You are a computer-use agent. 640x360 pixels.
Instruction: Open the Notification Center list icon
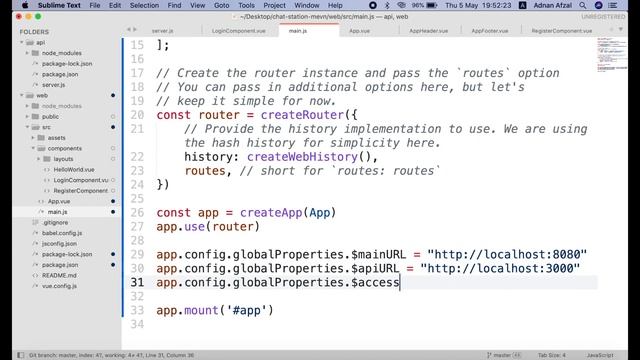(x=613, y=5)
